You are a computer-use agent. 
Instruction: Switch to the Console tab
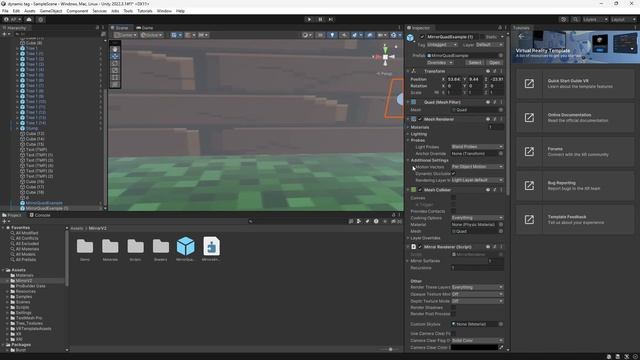40,215
